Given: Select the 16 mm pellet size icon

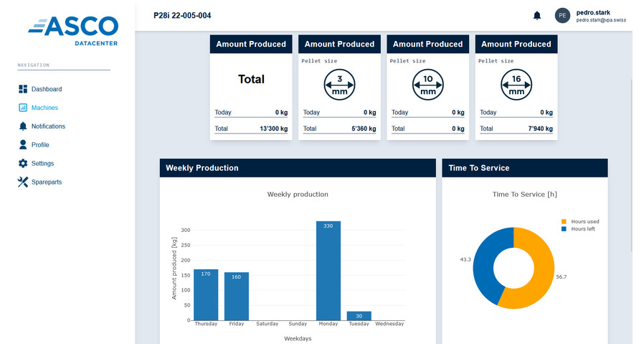Looking at the screenshot, I should point(516,86).
